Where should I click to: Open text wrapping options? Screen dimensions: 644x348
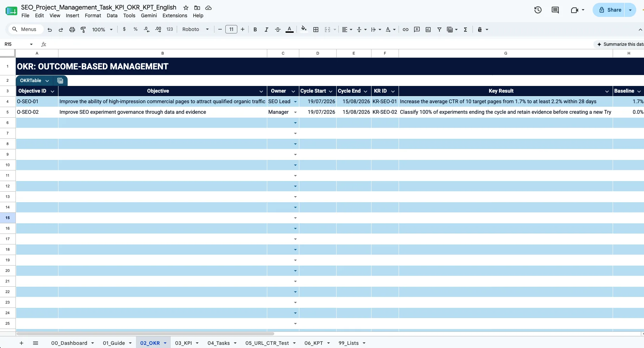(x=376, y=30)
